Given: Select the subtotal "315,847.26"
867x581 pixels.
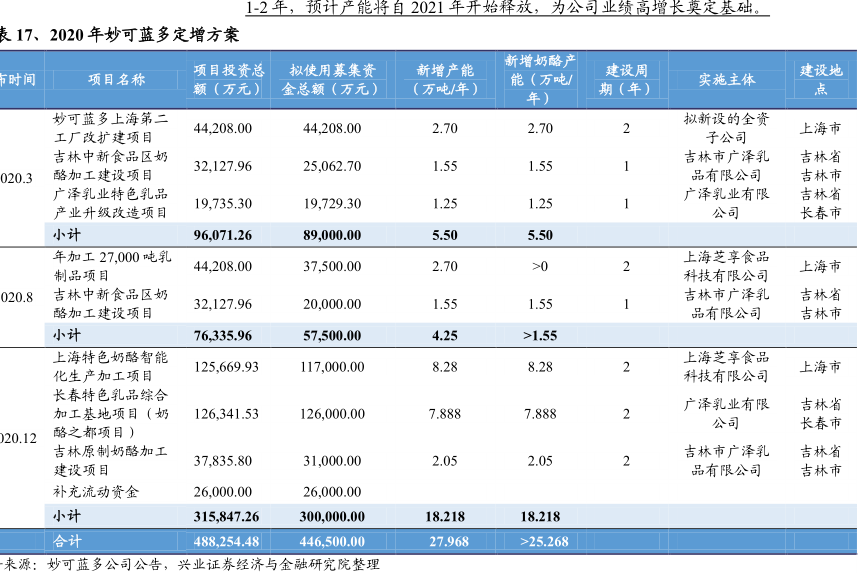Looking at the screenshot, I should point(226,516).
